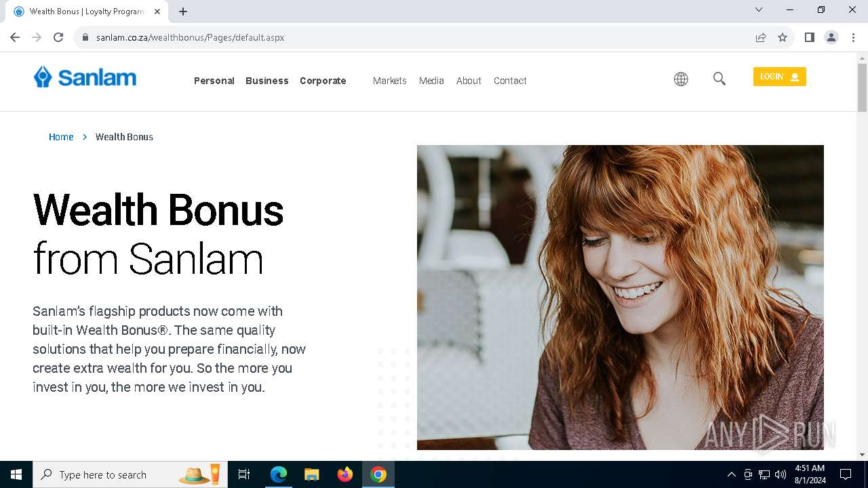
Task: Click the Home breadcrumb link
Action: [61, 137]
